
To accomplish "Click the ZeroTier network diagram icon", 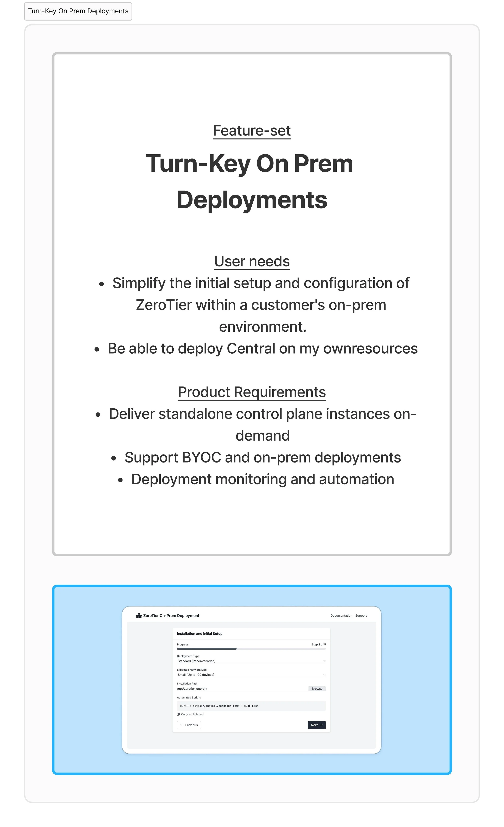I will 139,616.
